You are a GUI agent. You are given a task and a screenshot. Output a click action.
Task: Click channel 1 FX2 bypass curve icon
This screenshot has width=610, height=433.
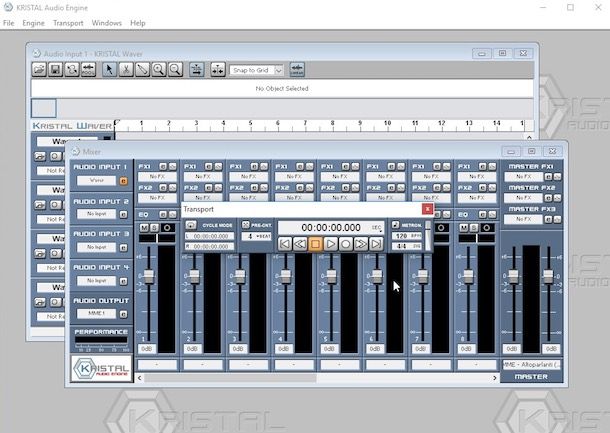click(x=172, y=188)
